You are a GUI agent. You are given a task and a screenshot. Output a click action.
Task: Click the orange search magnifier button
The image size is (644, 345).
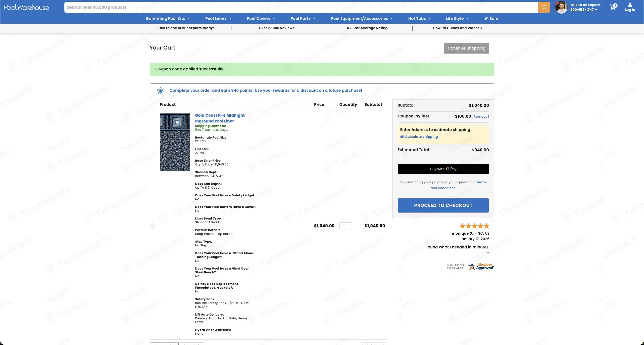[x=544, y=7]
